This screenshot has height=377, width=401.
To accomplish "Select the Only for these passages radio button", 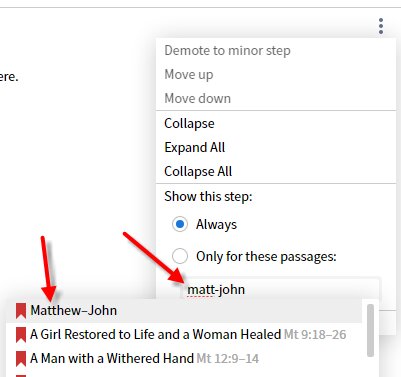I will coord(180,256).
